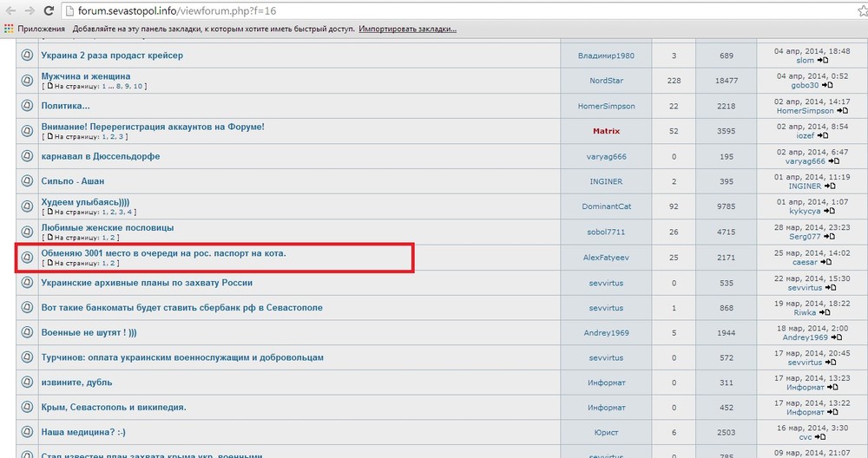Screen dimensions: 868x458
Task: Go to page 3 of Перерегистрация аккаунтов topic
Action: (x=121, y=137)
